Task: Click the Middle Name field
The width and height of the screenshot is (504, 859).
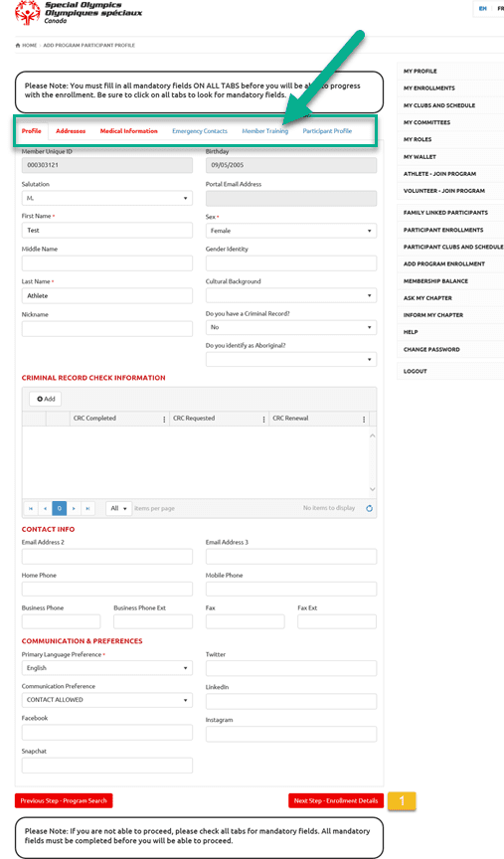Action: tap(107, 262)
